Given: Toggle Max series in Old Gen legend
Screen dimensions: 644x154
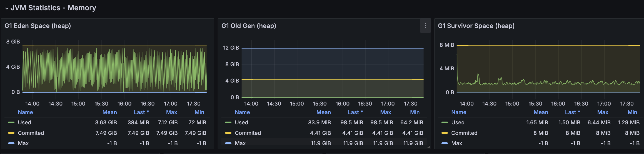Looking at the screenshot, I should coord(240,143).
